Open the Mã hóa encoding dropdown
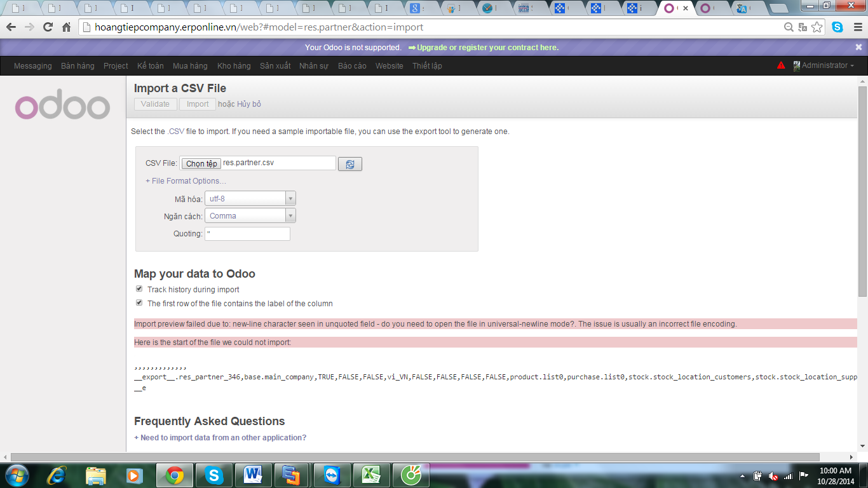Viewport: 868px width, 488px height. coord(250,198)
